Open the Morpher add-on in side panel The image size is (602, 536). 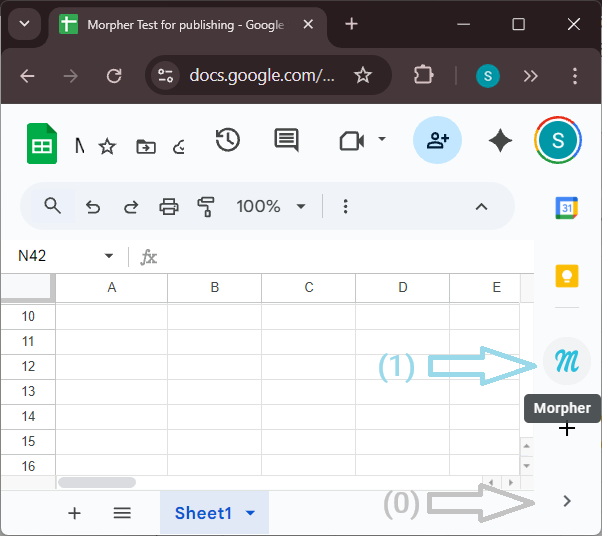click(x=566, y=362)
